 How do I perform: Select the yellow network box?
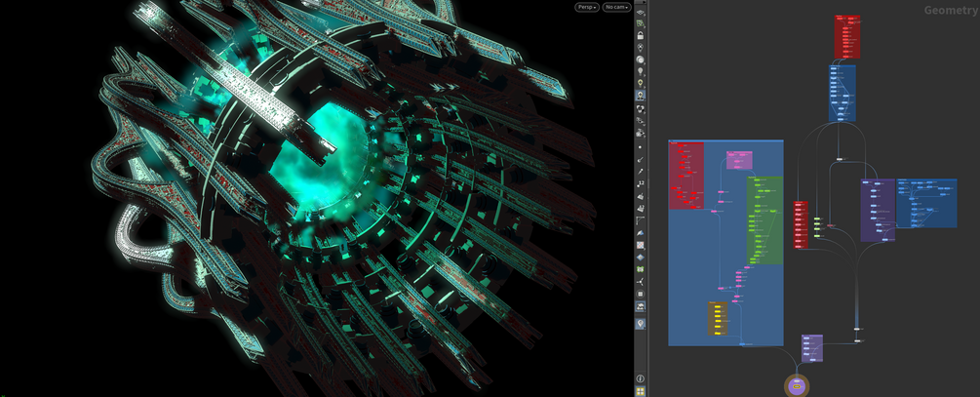tap(718, 318)
